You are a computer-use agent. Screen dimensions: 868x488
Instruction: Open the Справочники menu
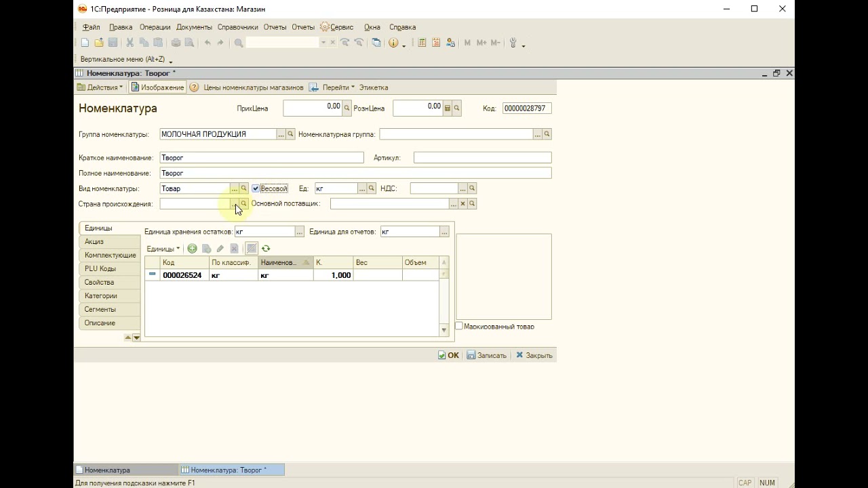[x=237, y=27]
